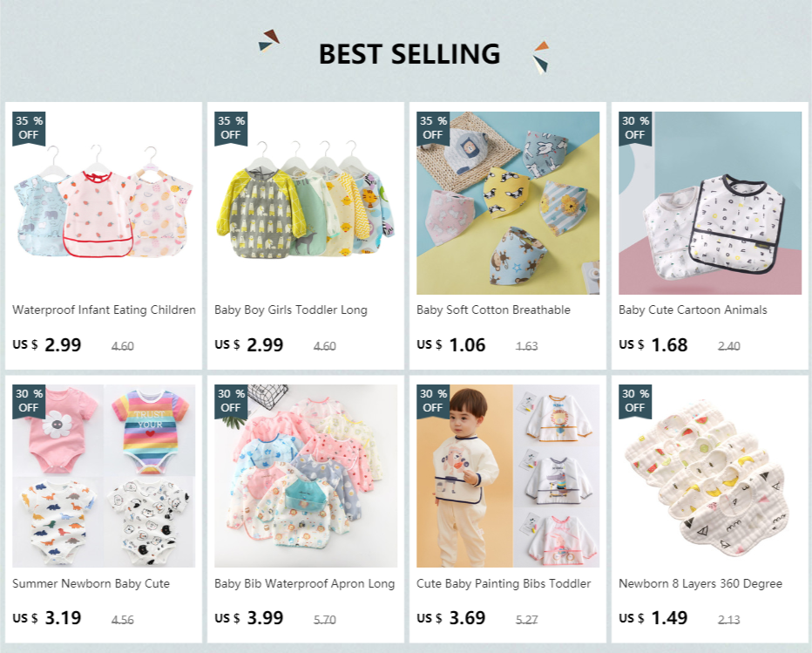
Task: Click the Waterproof Infant Eating Children title
Action: point(104,309)
